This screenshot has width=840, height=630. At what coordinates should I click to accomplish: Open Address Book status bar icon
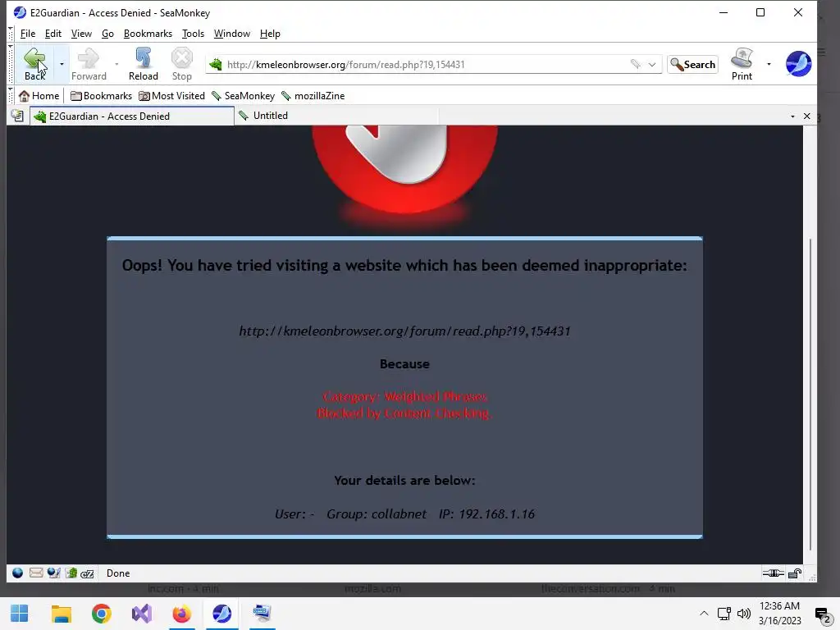pyautogui.click(x=71, y=573)
